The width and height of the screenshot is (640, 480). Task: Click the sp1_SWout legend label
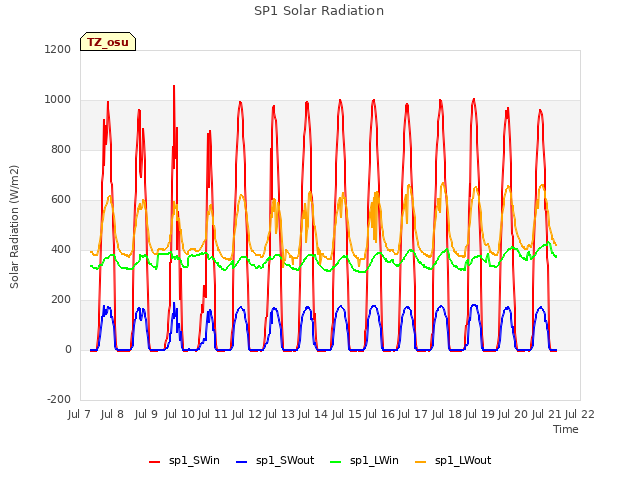tap(285, 460)
